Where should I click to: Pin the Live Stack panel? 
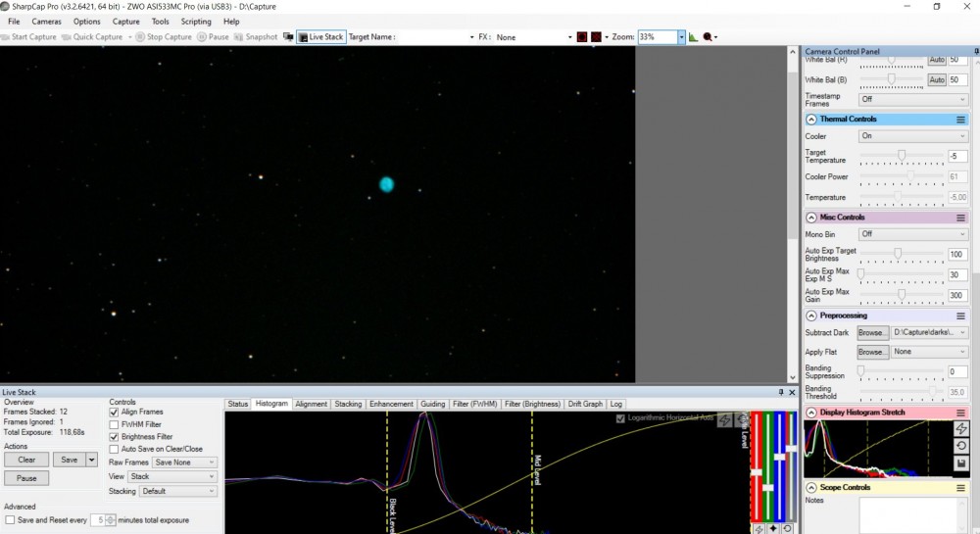point(781,392)
